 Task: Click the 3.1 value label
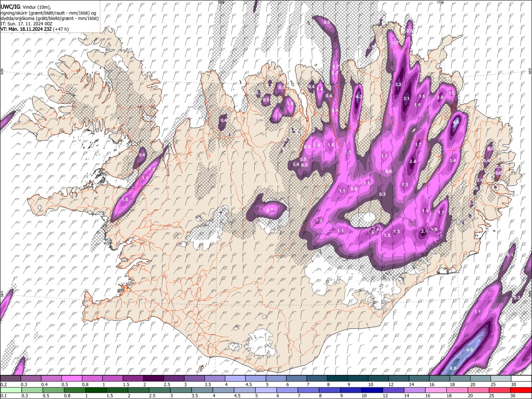(x=406, y=99)
